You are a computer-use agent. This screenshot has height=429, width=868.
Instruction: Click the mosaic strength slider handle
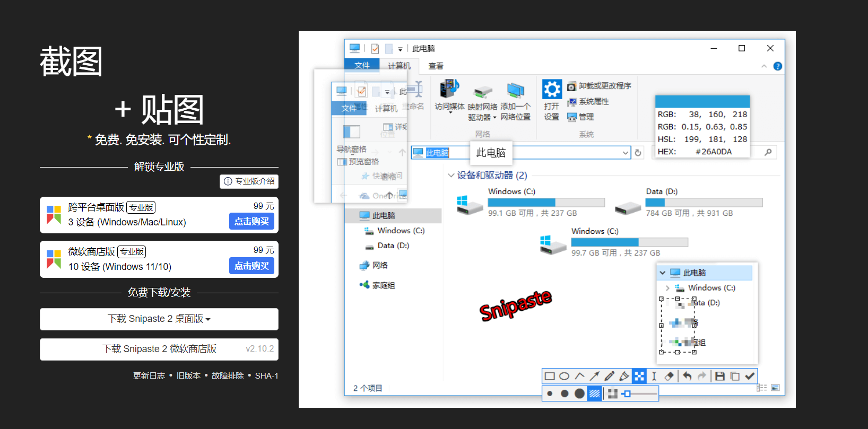coord(627,393)
